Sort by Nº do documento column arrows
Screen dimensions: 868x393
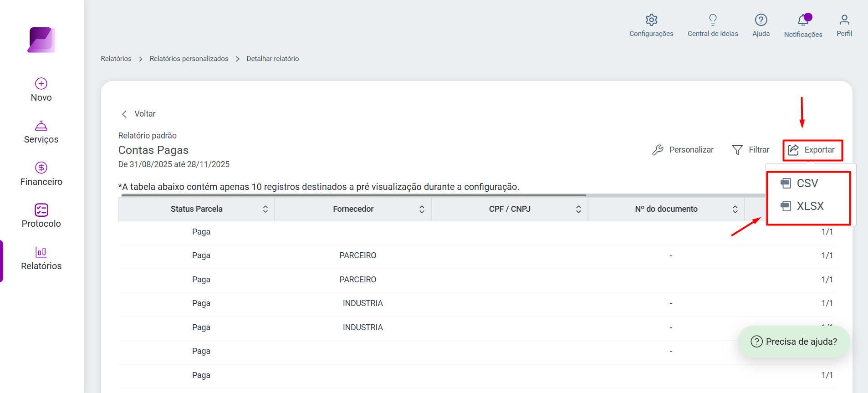(735, 209)
